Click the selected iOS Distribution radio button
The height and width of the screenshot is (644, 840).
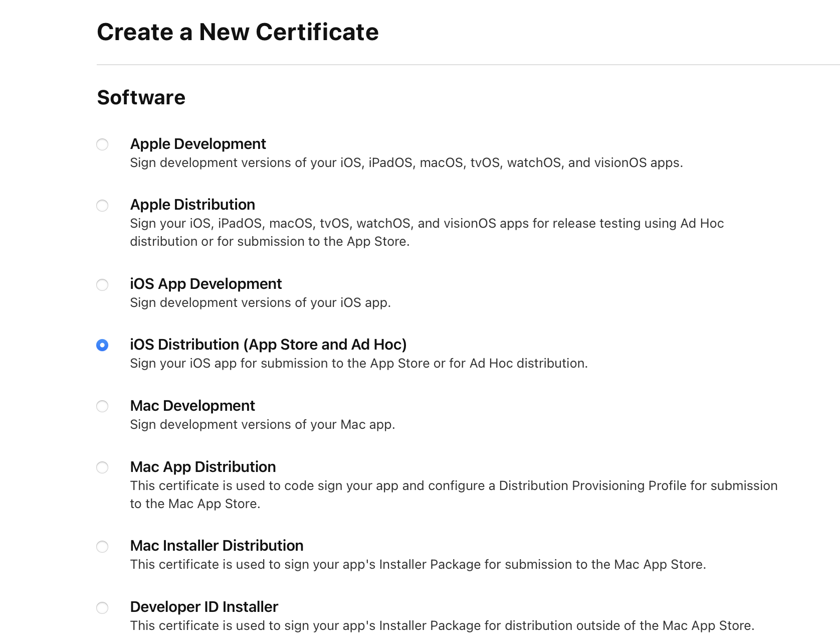point(103,346)
